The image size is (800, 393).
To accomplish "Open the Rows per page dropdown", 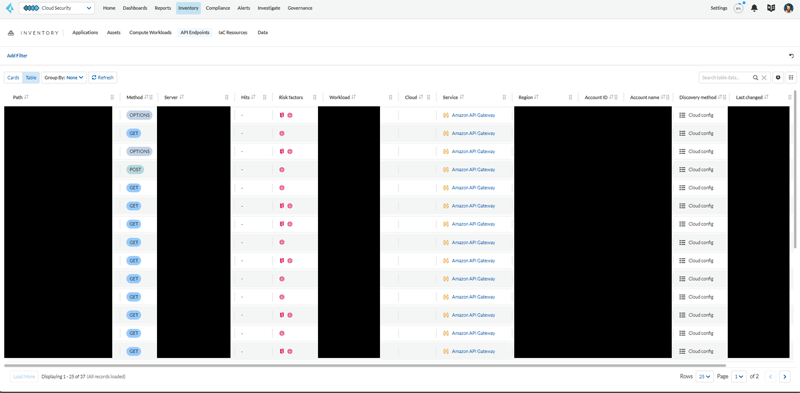I will click(x=705, y=377).
